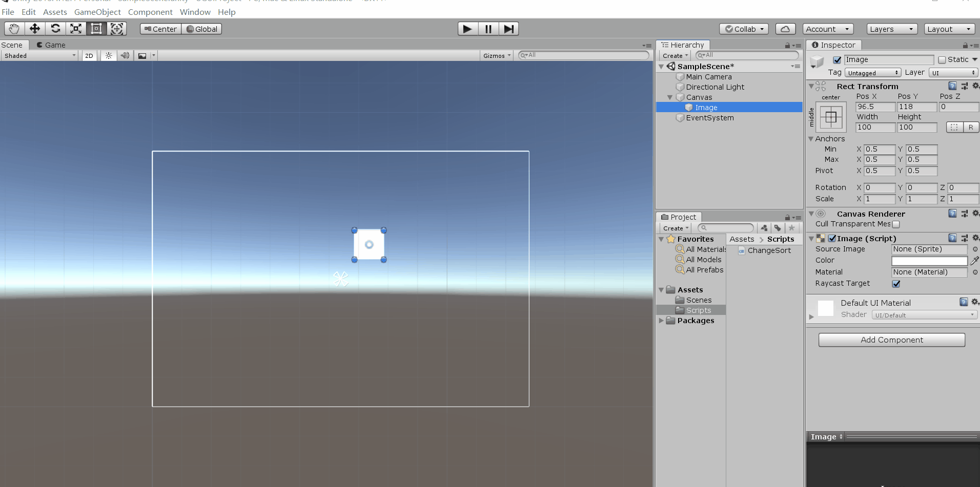This screenshot has height=487, width=980.
Task: Select the combined Transform tool
Action: coord(117,29)
